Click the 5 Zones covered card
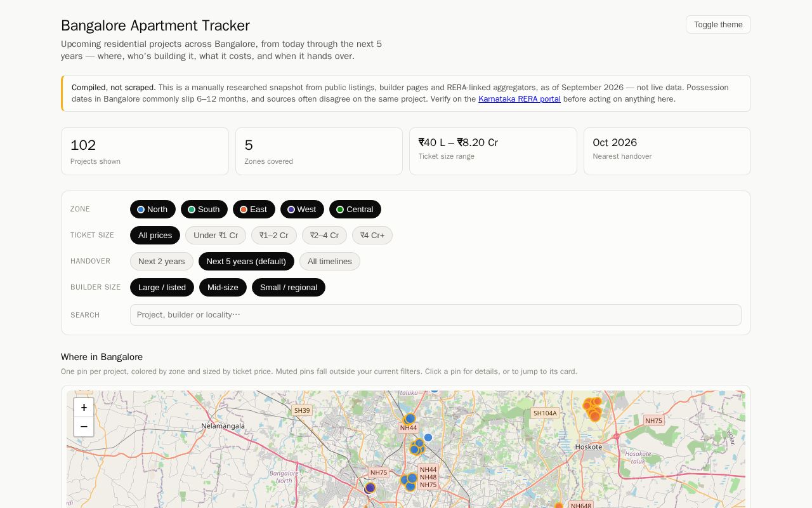Viewport: 812px width, 508px height. pyautogui.click(x=319, y=151)
